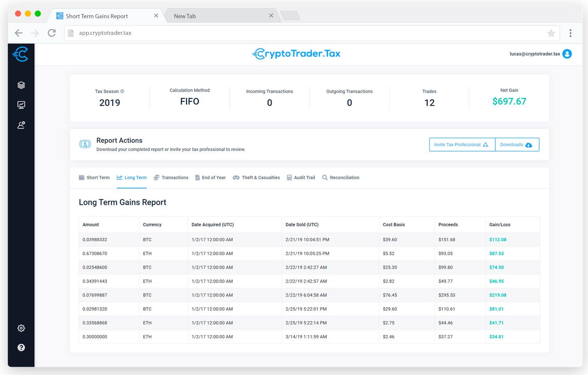The image size is (588, 375).
Task: Click the tax professional user icon in sidebar
Action: pyautogui.click(x=21, y=125)
